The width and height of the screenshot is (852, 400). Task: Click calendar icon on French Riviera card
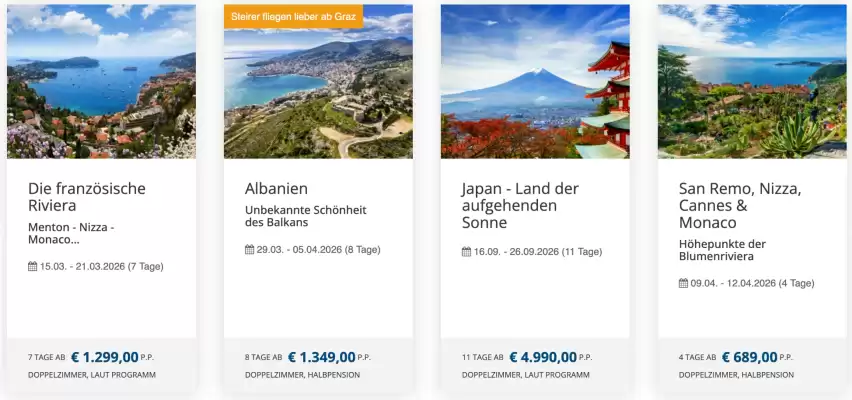pos(33,267)
